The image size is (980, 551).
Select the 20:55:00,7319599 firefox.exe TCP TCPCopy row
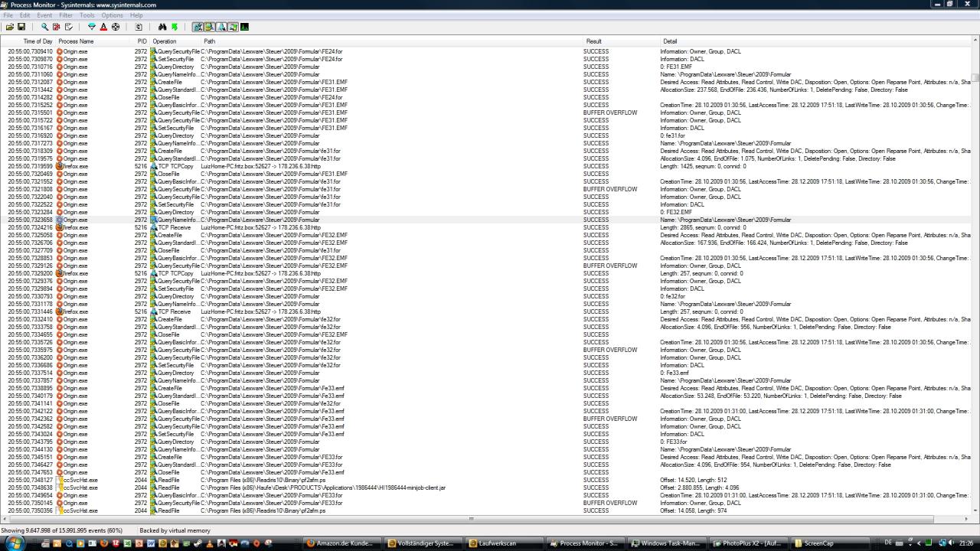[486, 166]
